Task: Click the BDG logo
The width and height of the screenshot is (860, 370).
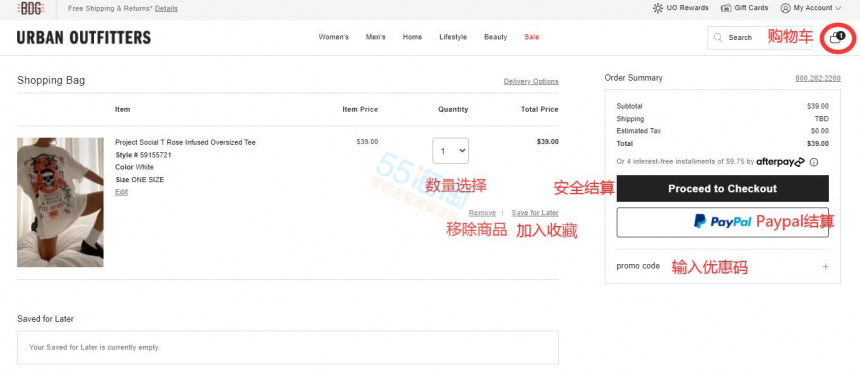Action: pyautogui.click(x=30, y=8)
